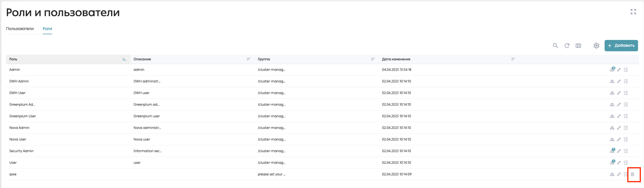This screenshot has height=188, width=644.
Task: Select the Роли tab
Action: pyautogui.click(x=47, y=29)
